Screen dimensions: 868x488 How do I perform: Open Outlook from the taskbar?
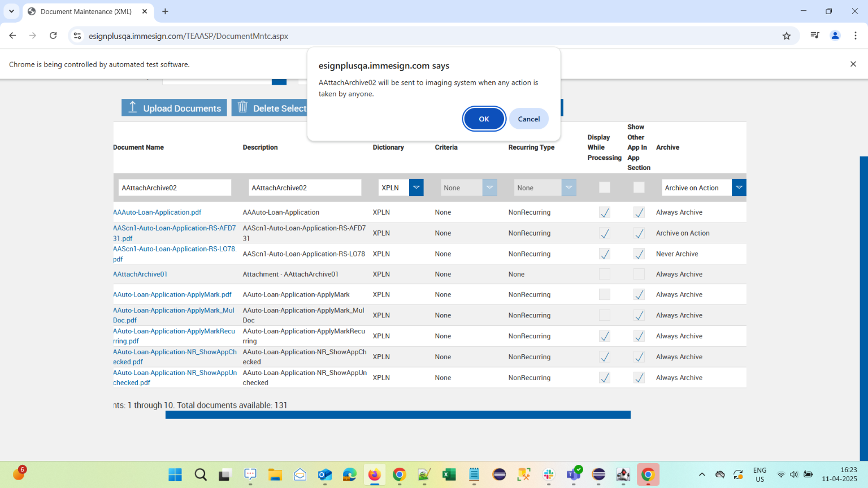325,474
